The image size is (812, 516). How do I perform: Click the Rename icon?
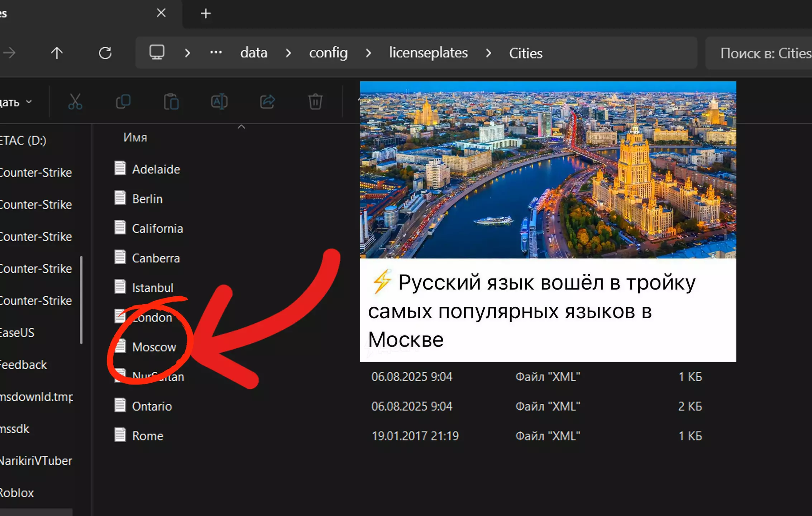(x=219, y=102)
